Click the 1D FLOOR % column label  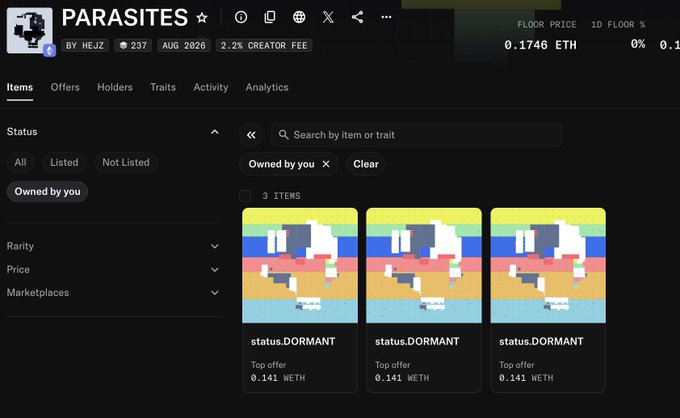coord(618,25)
